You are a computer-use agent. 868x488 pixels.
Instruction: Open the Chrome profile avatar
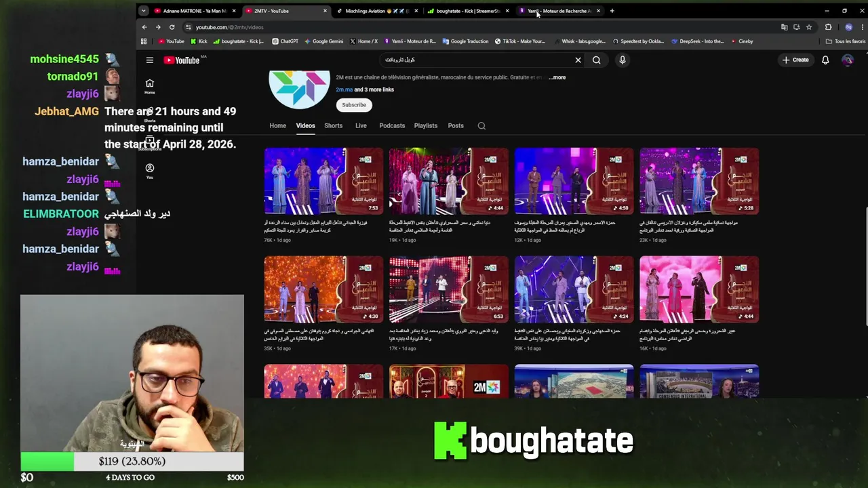click(848, 27)
